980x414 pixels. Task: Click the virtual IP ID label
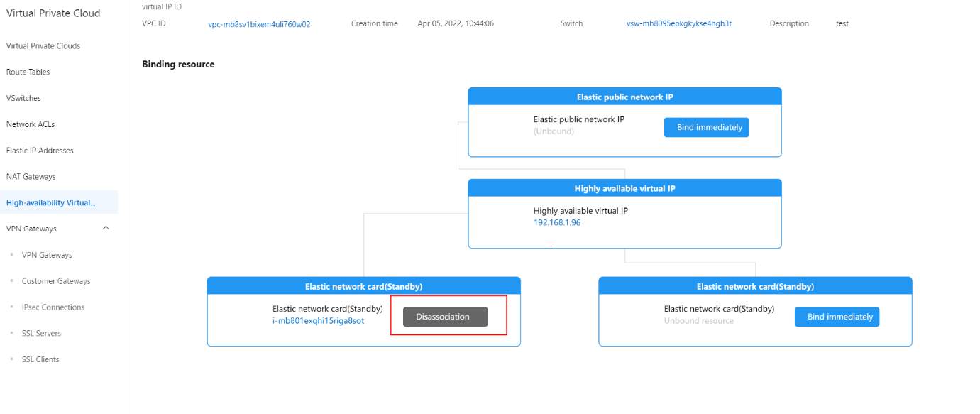(162, 6)
